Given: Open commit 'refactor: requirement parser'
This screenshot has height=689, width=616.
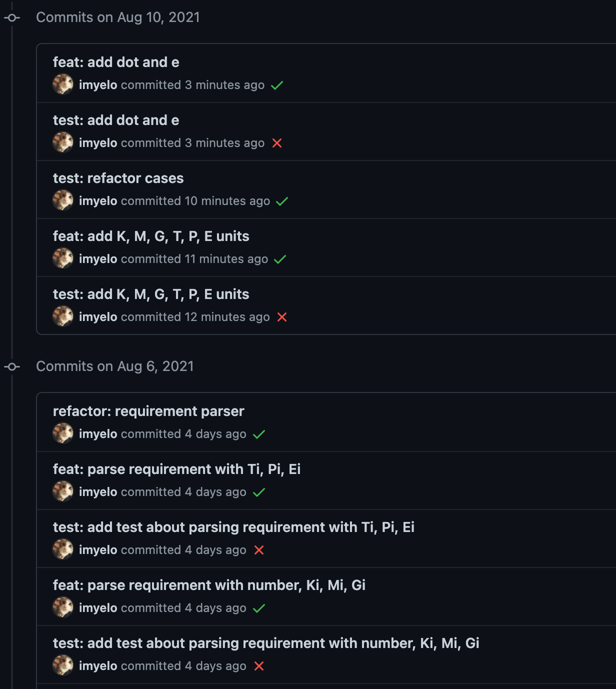Looking at the screenshot, I should 148,411.
